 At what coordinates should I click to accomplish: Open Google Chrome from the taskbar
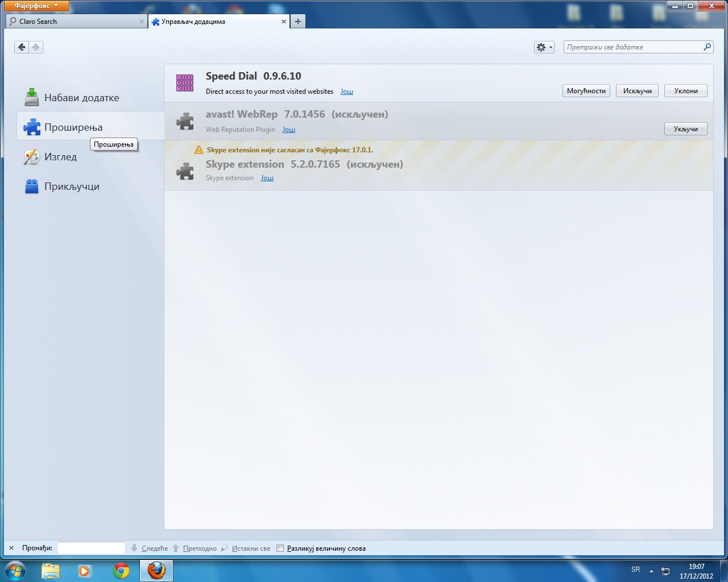(x=121, y=571)
